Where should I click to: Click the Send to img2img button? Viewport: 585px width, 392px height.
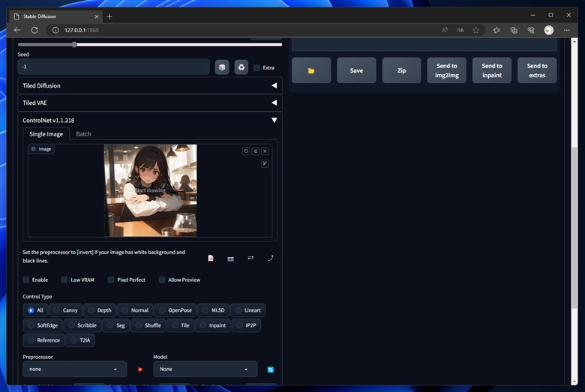pyautogui.click(x=447, y=70)
